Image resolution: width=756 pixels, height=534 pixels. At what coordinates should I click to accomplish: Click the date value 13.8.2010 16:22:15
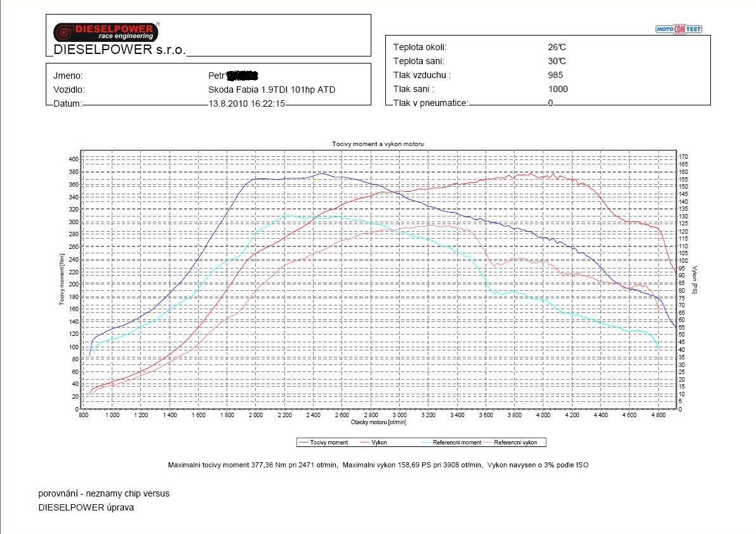click(246, 103)
